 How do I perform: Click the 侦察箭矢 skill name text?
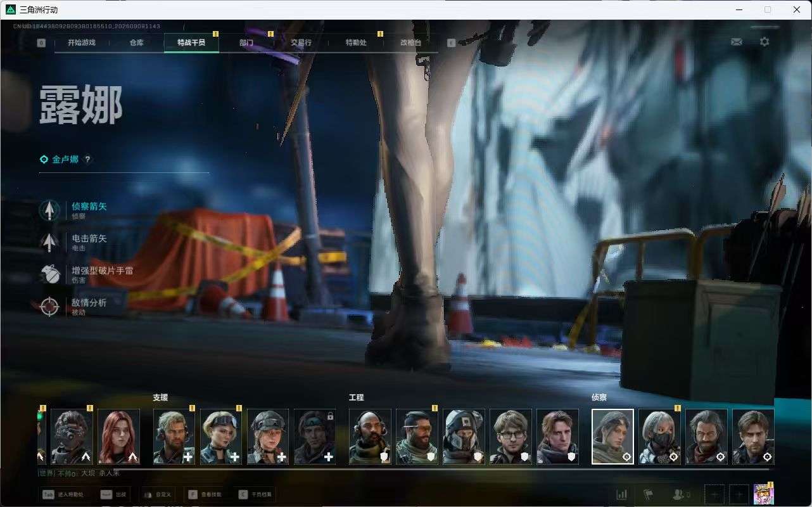pyautogui.click(x=89, y=207)
